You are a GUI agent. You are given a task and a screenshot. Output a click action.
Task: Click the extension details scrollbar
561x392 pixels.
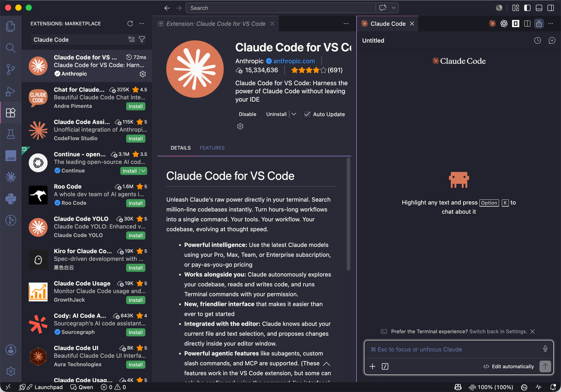pyautogui.click(x=348, y=214)
